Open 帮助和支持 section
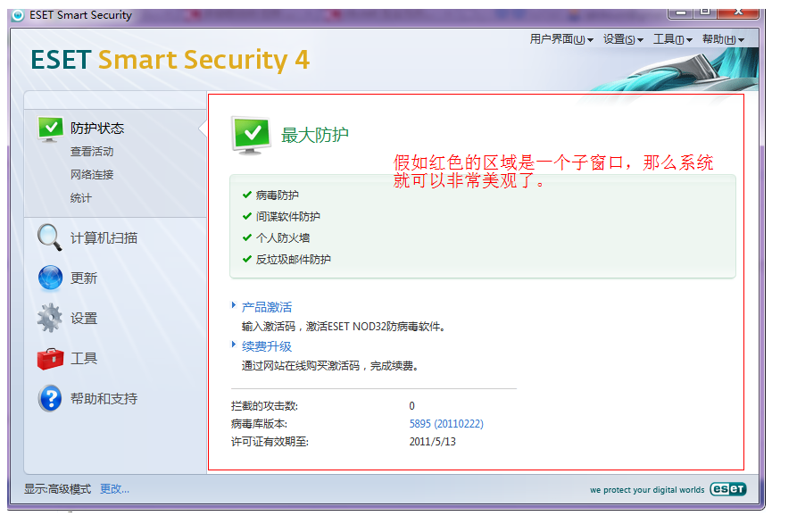The height and width of the screenshot is (532, 797). pyautogui.click(x=104, y=398)
